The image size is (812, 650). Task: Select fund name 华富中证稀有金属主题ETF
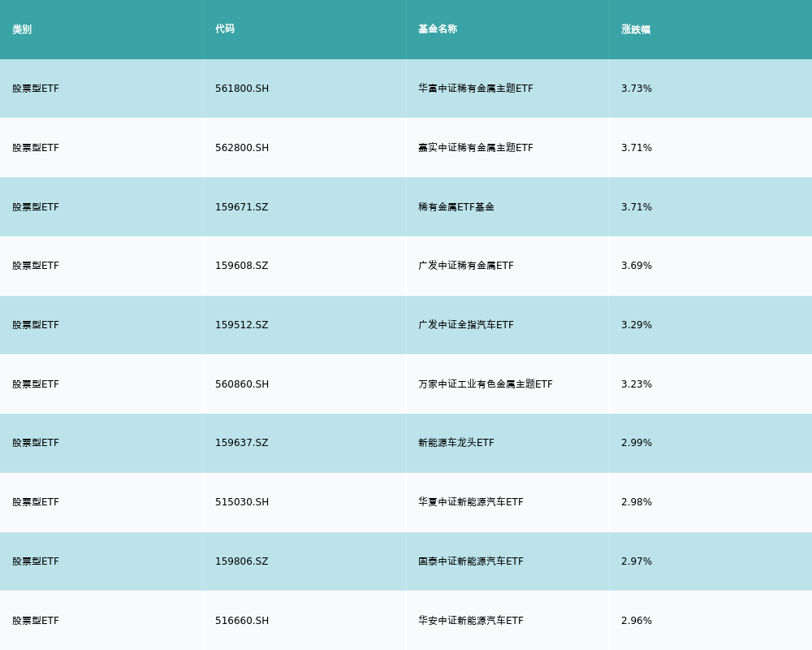coord(475,89)
